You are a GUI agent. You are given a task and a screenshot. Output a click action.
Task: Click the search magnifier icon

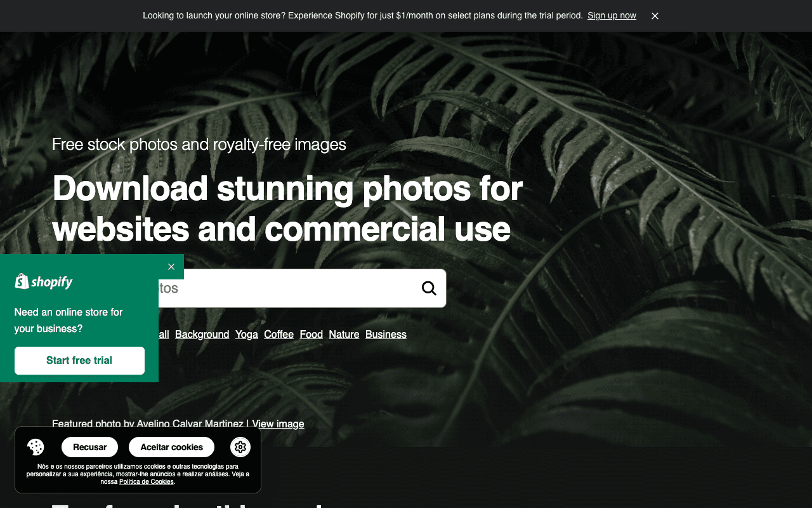429,288
